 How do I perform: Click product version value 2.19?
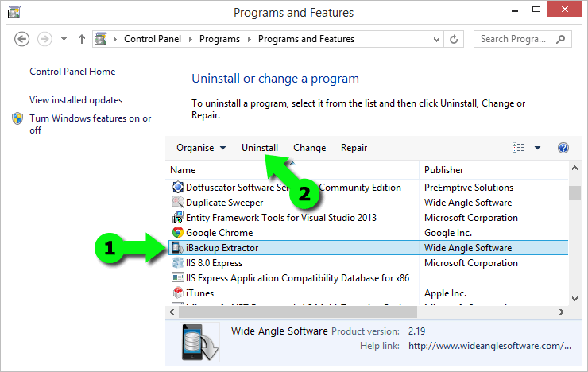[x=416, y=331]
